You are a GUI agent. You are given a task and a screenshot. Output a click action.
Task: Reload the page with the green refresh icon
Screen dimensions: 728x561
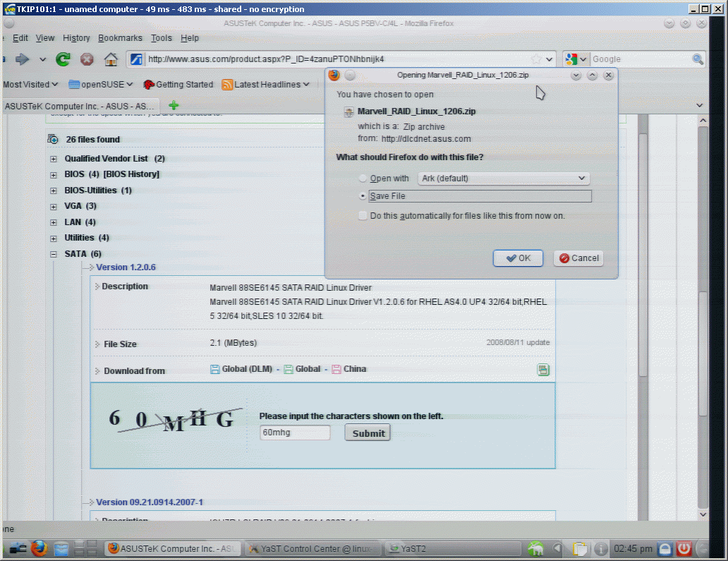[63, 59]
